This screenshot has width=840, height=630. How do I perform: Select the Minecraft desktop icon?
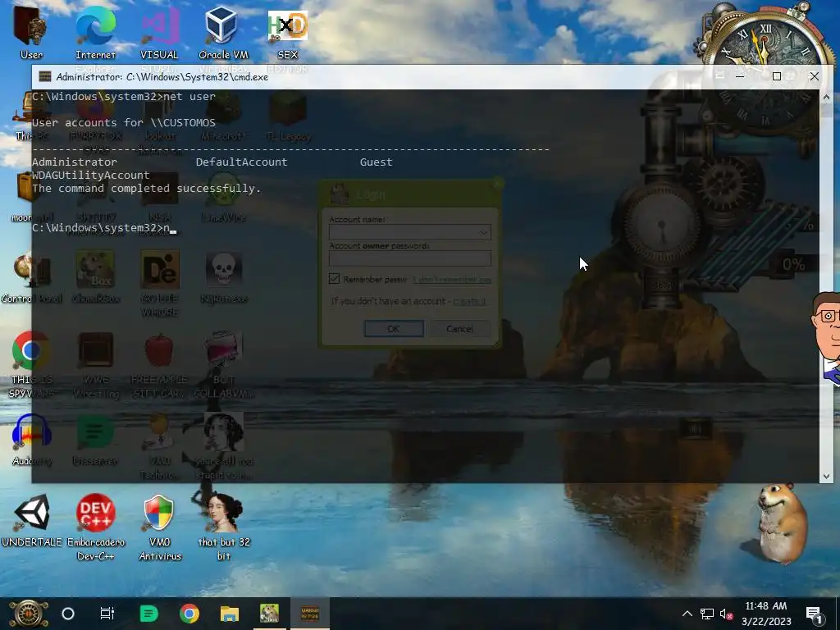tap(223, 115)
